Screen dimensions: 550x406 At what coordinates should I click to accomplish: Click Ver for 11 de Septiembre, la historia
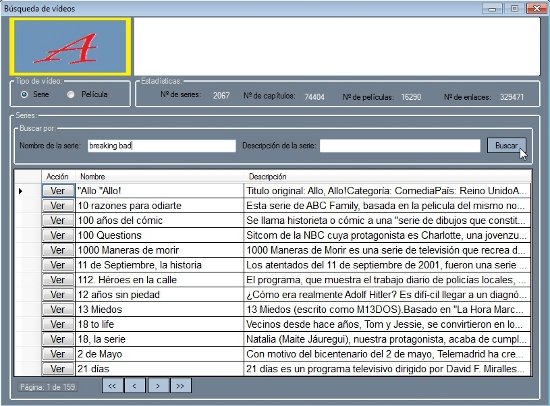58,265
